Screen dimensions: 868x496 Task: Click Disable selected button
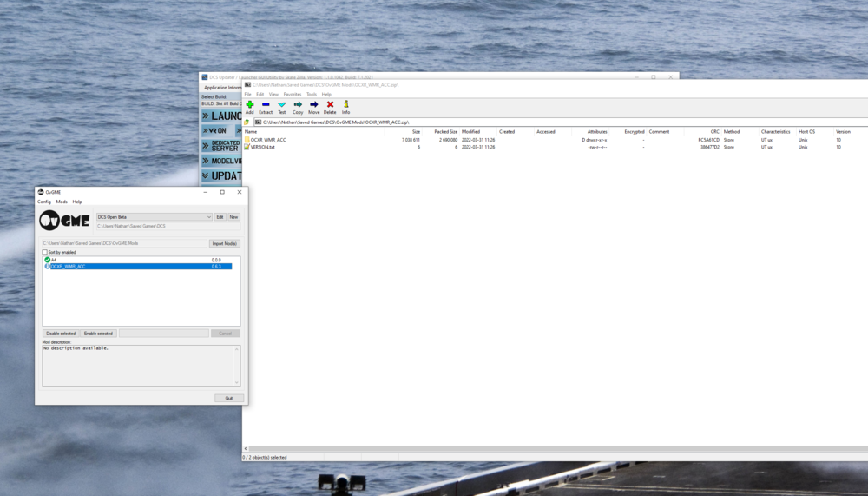click(61, 334)
